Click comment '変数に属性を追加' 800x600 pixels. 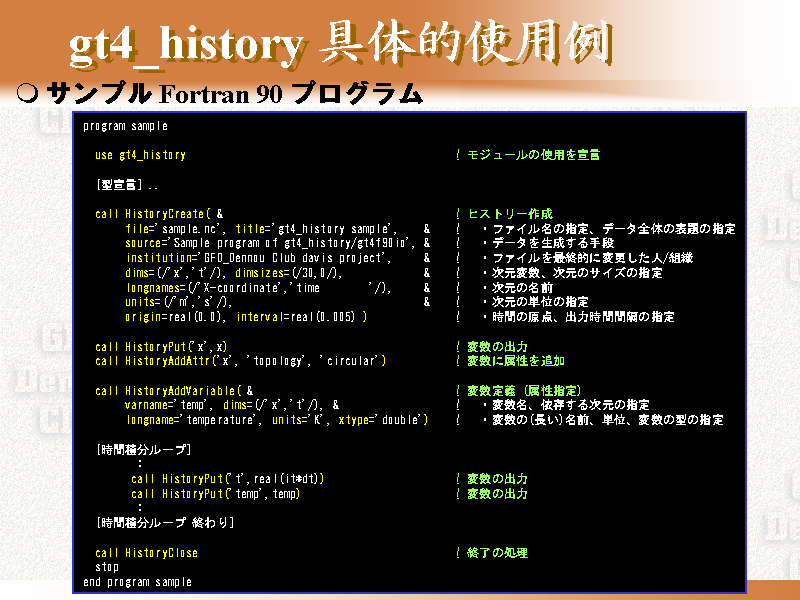click(x=516, y=361)
